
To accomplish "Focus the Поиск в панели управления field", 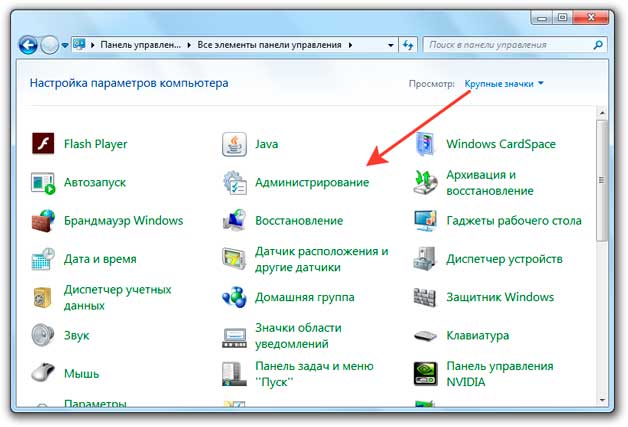I will 515,45.
